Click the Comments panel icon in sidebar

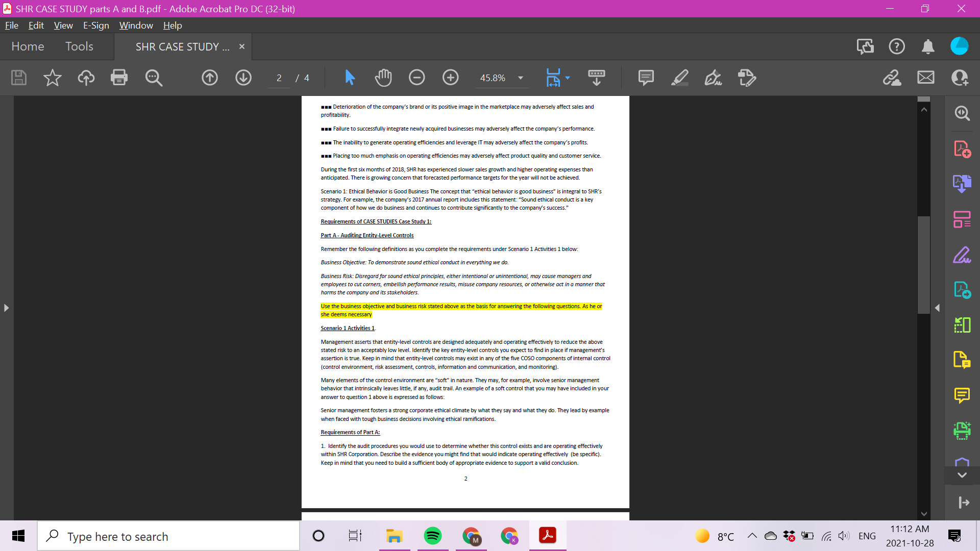click(x=963, y=395)
